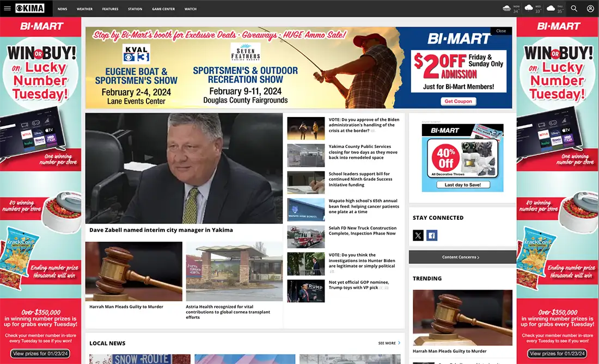
Task: Open Selah FD New Truck headline
Action: tap(363, 231)
